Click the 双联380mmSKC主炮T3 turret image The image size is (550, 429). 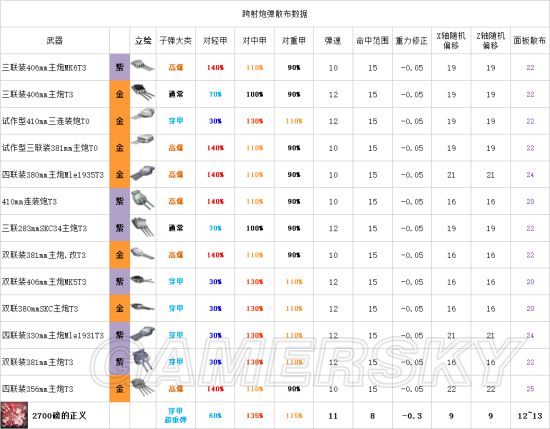point(143,307)
